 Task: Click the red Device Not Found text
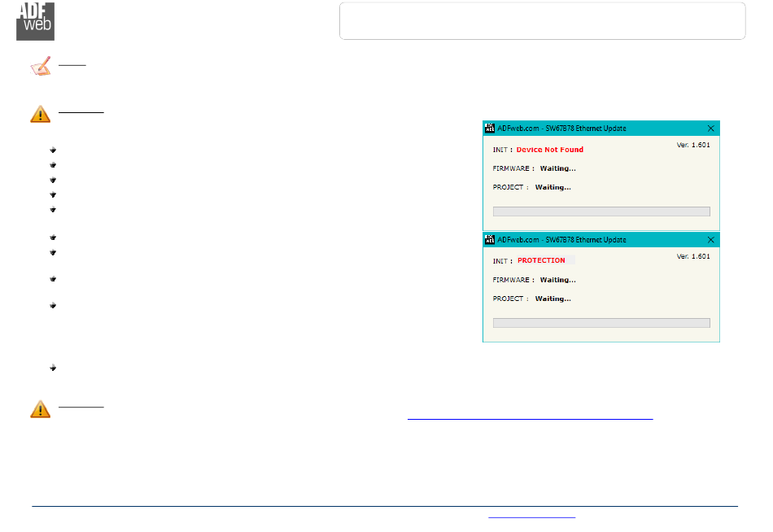click(550, 150)
